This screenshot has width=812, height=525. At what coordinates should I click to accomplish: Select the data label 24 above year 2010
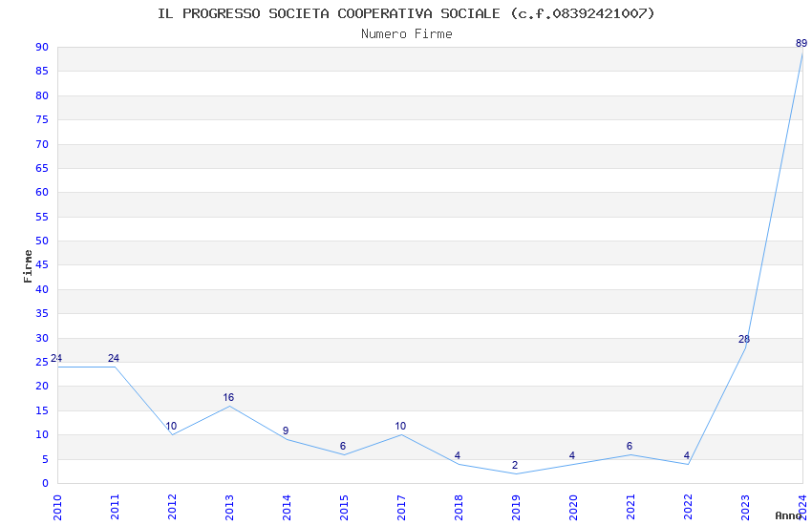tap(56, 358)
